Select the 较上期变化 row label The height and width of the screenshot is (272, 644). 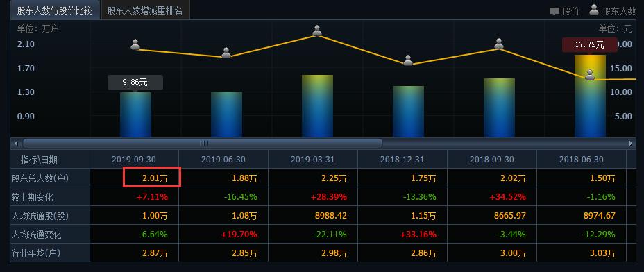(33, 197)
